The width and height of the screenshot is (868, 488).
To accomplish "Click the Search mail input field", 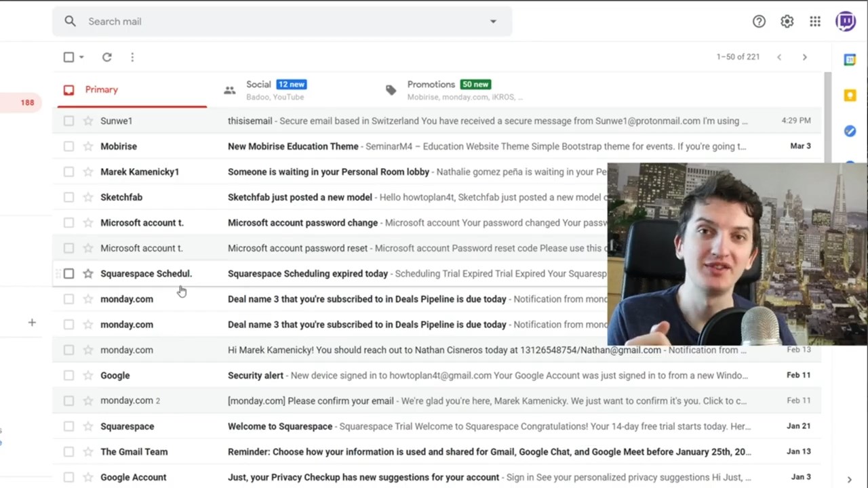I will (271, 22).
